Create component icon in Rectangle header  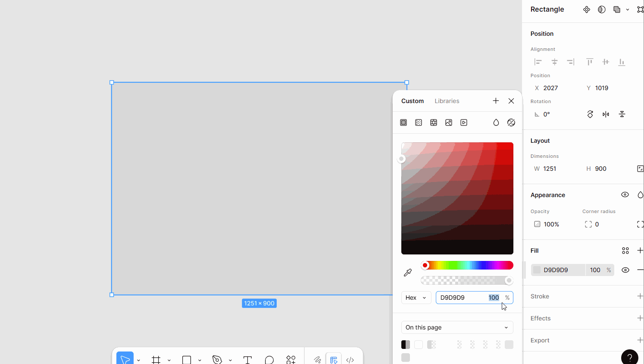tap(587, 9)
